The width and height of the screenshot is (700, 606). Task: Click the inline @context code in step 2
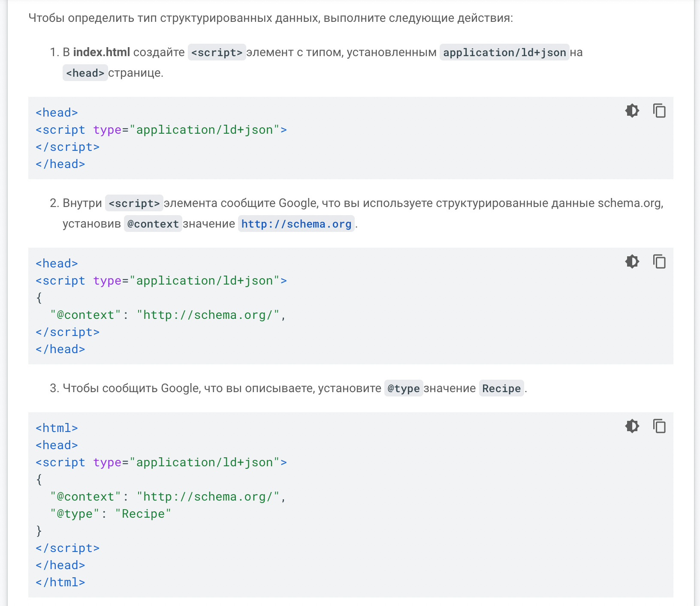[153, 224]
